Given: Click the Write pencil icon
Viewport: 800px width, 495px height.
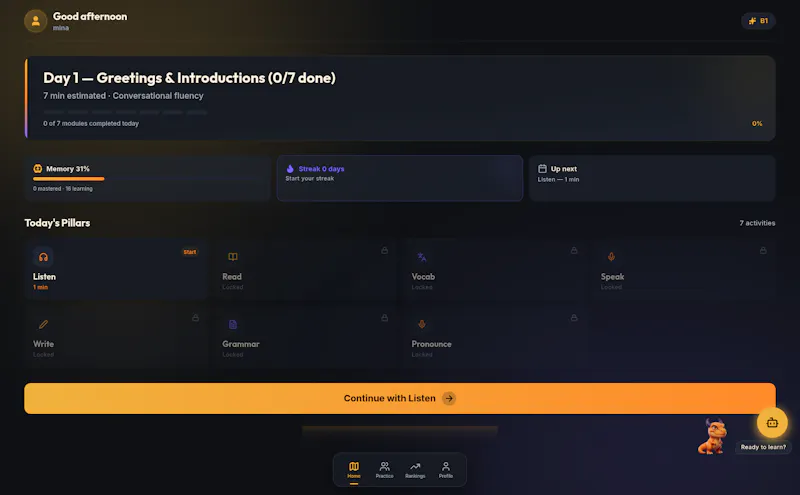Looking at the screenshot, I should click(43, 324).
